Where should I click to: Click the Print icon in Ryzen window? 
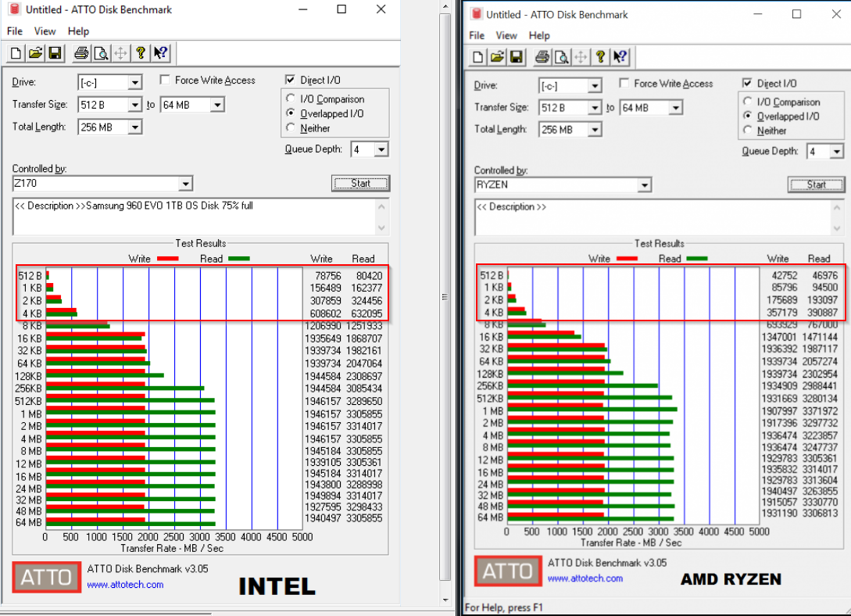click(542, 57)
